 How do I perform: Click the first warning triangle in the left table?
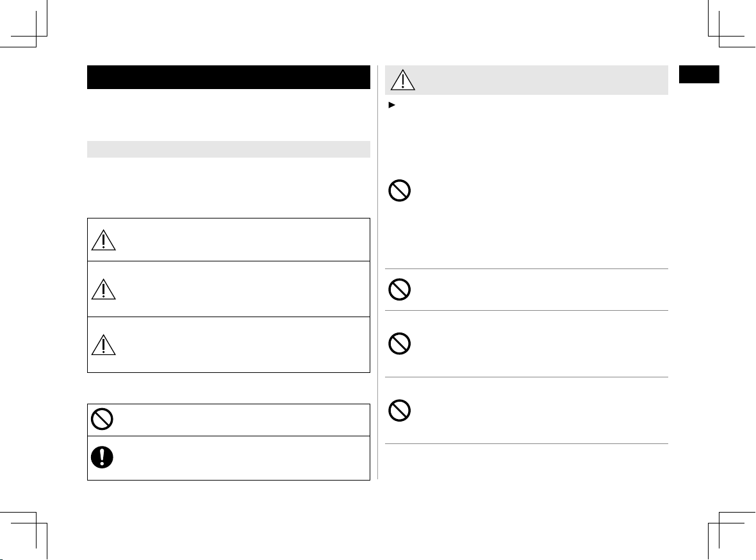(x=103, y=239)
